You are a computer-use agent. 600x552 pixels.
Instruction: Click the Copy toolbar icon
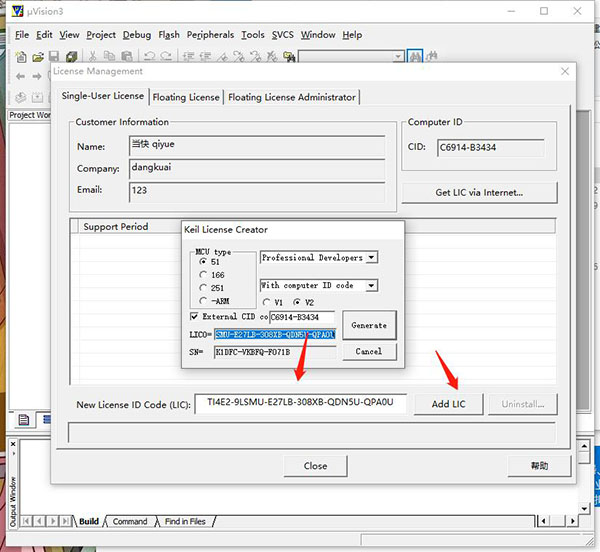[x=109, y=57]
